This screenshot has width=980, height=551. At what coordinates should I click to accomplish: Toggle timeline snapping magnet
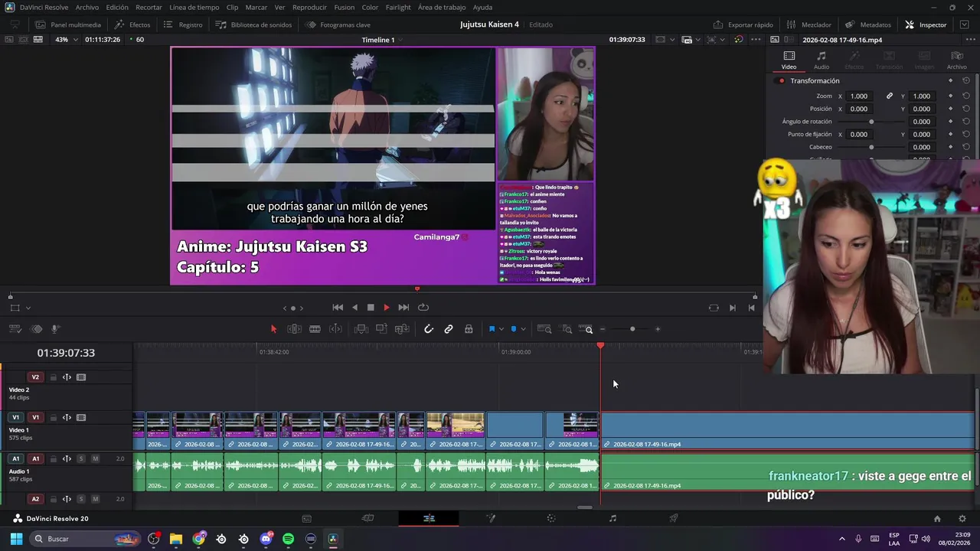(429, 329)
